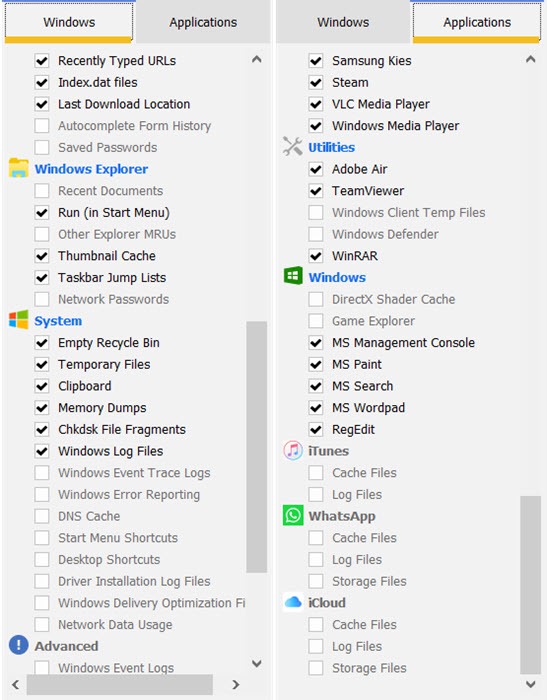Viewport: 547px width, 700px height.
Task: Switch to Applications tab in left panel
Action: [x=203, y=22]
